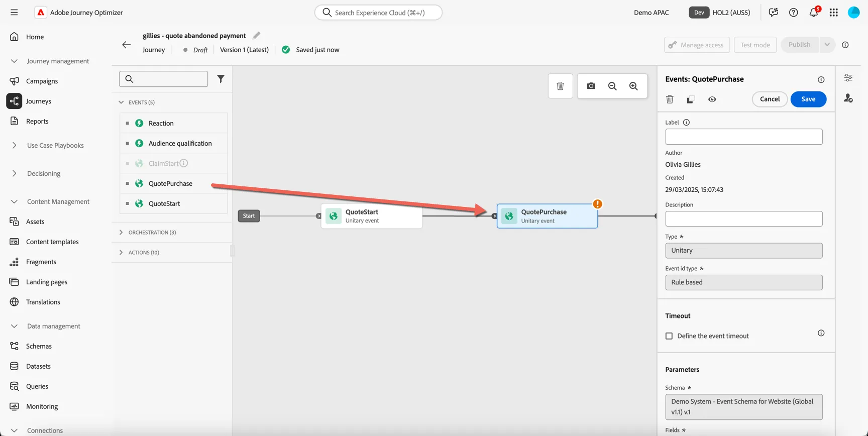The height and width of the screenshot is (436, 868).
Task: Click the warning icon on QuotePurchase node
Action: coord(597,204)
